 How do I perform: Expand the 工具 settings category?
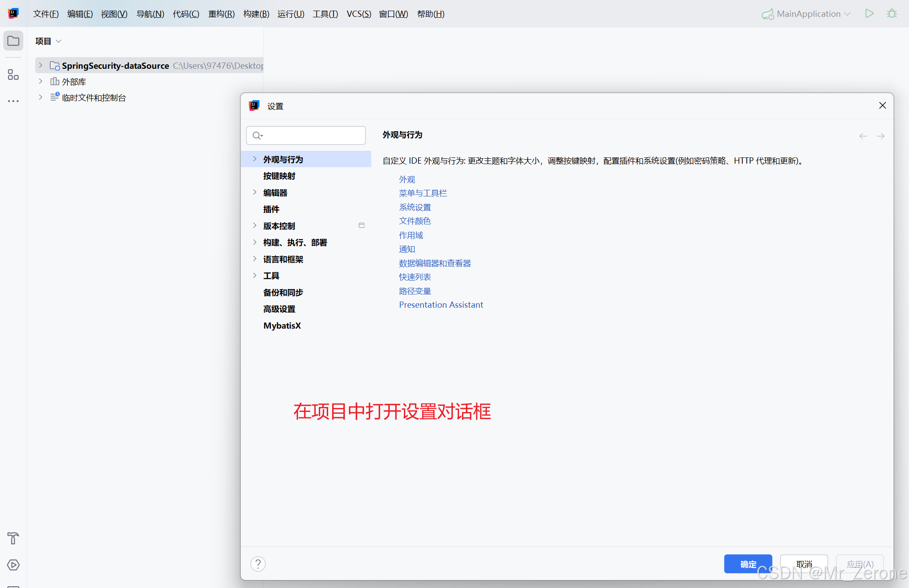(255, 276)
